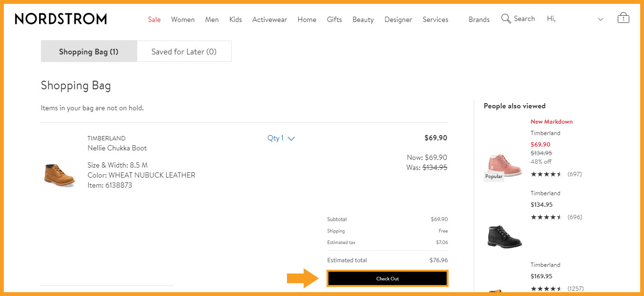Click the black Check Out button

click(x=388, y=279)
